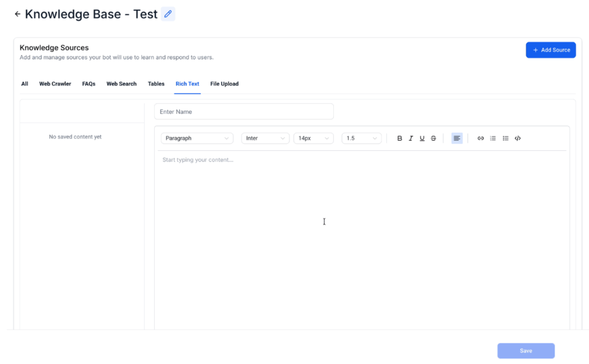
Task: Insert a code block
Action: tap(518, 138)
